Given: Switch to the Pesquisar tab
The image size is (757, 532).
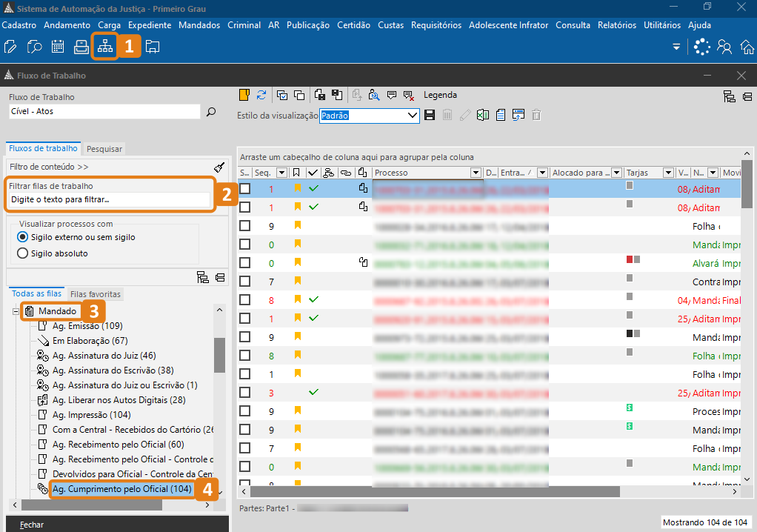Looking at the screenshot, I should tap(104, 149).
